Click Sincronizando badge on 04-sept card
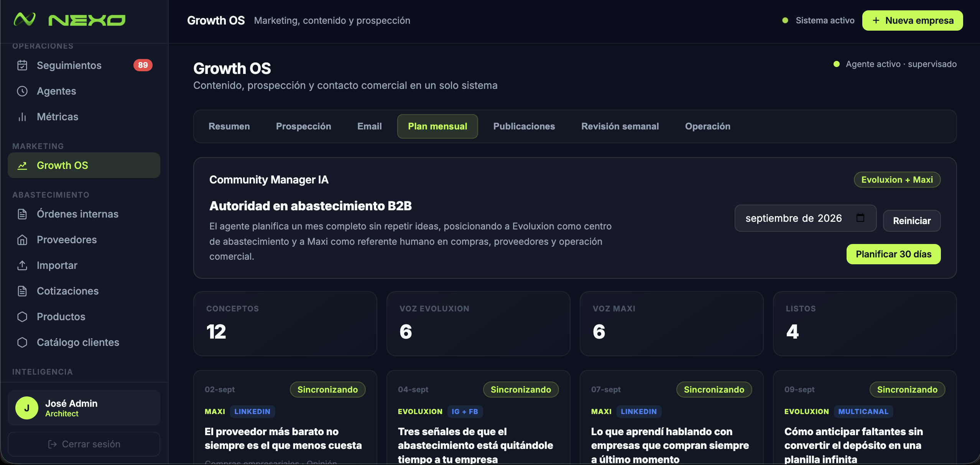Image resolution: width=980 pixels, height=465 pixels. (x=521, y=390)
